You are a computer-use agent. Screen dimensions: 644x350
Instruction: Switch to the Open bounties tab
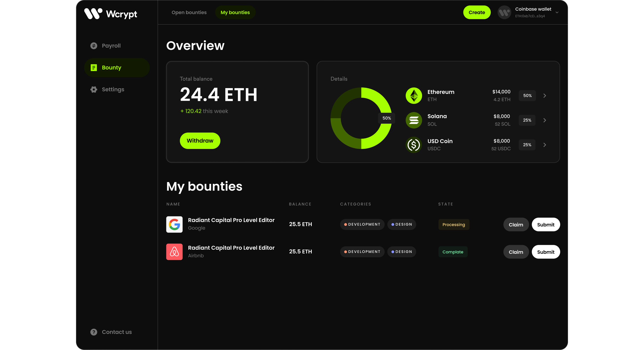189,13
